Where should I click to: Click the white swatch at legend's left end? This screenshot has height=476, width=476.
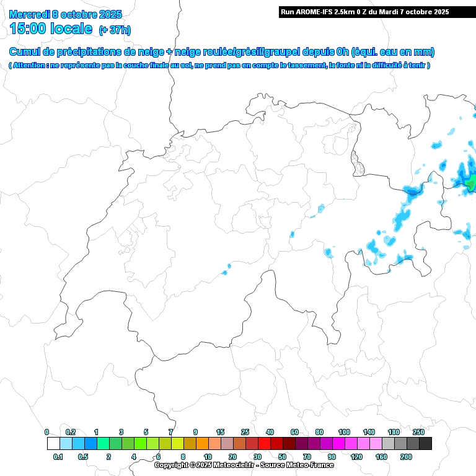pyautogui.click(x=53, y=443)
